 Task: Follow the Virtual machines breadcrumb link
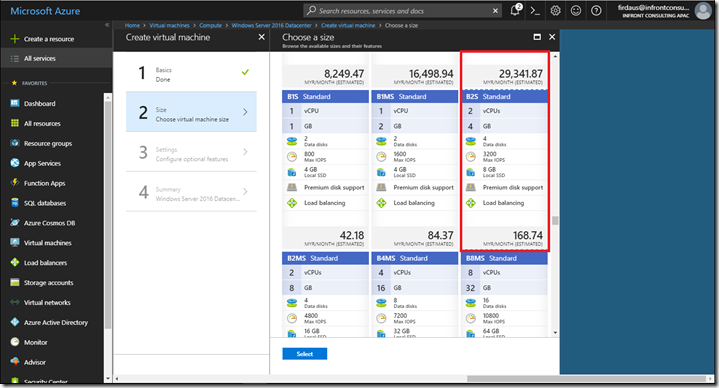[169, 25]
